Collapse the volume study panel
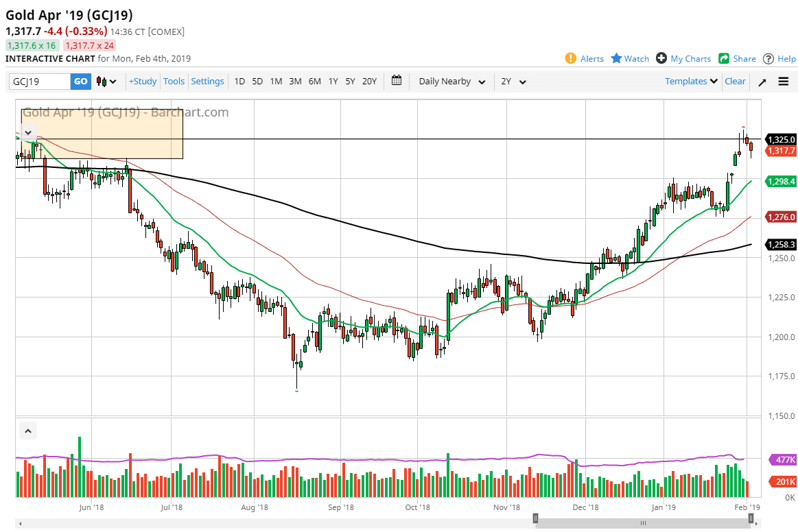Screen dimensions: 798x532 (28, 431)
